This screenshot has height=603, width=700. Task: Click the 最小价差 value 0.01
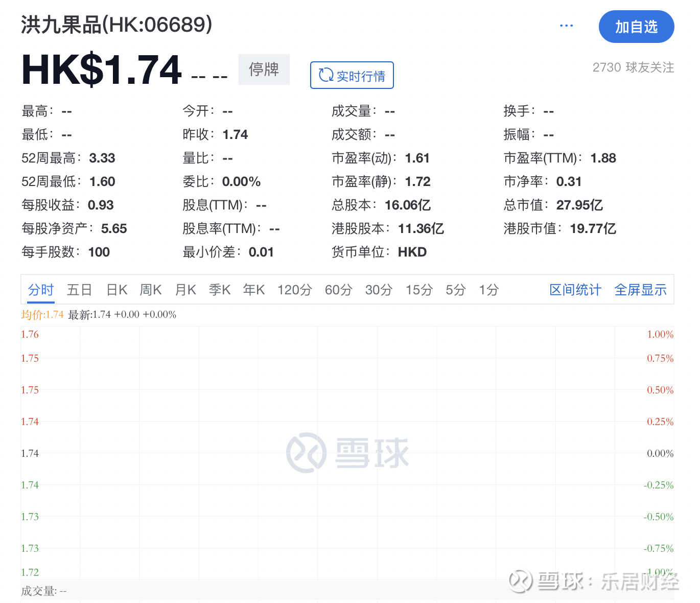[262, 252]
